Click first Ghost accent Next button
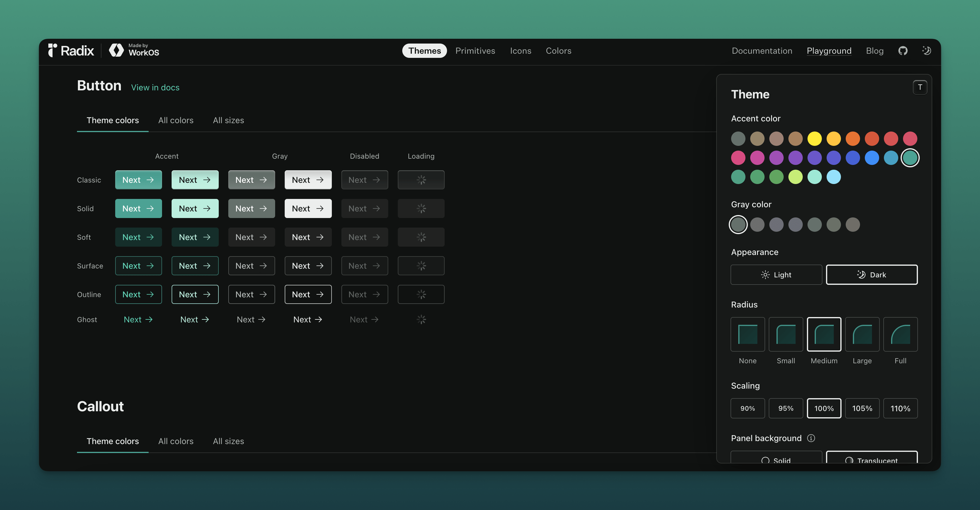The height and width of the screenshot is (510, 980). pos(138,319)
